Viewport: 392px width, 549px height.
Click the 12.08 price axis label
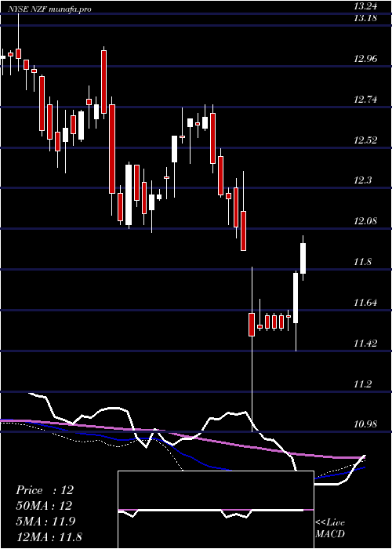click(x=365, y=221)
